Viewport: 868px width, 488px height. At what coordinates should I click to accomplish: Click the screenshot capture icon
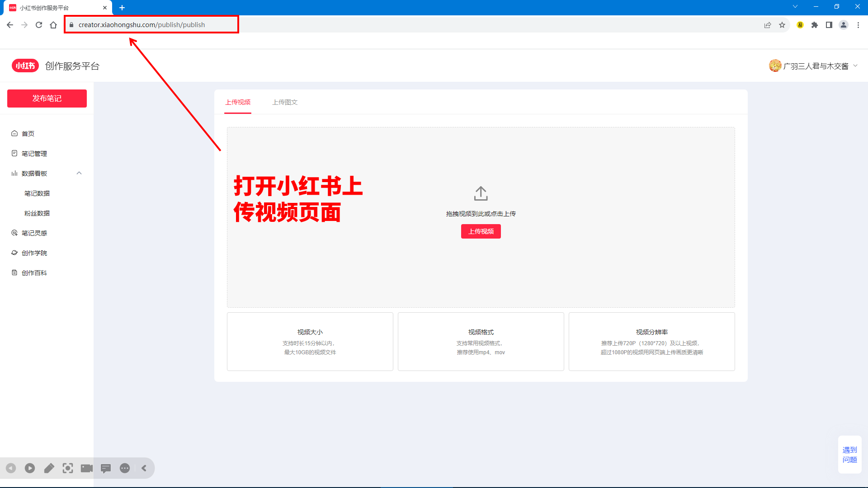pyautogui.click(x=68, y=468)
